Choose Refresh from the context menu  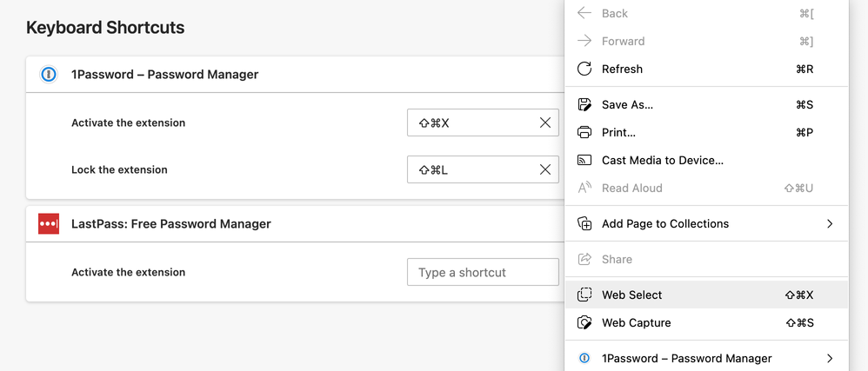[622, 69]
